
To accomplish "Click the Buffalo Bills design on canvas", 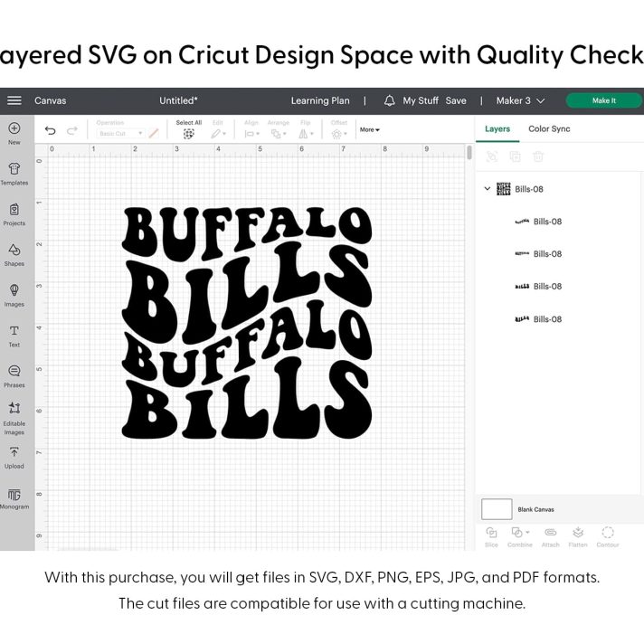I will pyautogui.click(x=247, y=322).
